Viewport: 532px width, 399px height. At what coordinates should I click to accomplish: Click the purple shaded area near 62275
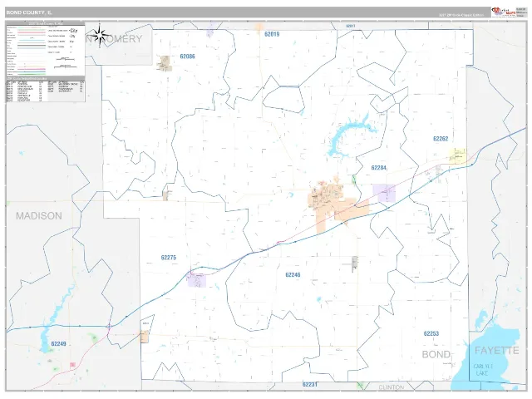[196, 280]
